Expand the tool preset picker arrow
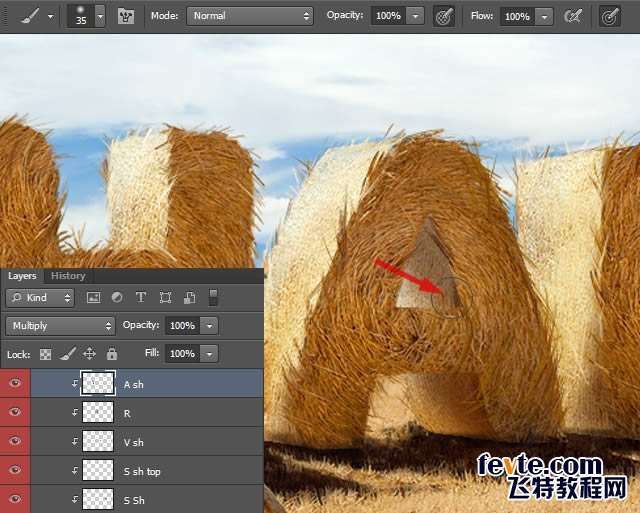The height and width of the screenshot is (513, 640). [51, 17]
